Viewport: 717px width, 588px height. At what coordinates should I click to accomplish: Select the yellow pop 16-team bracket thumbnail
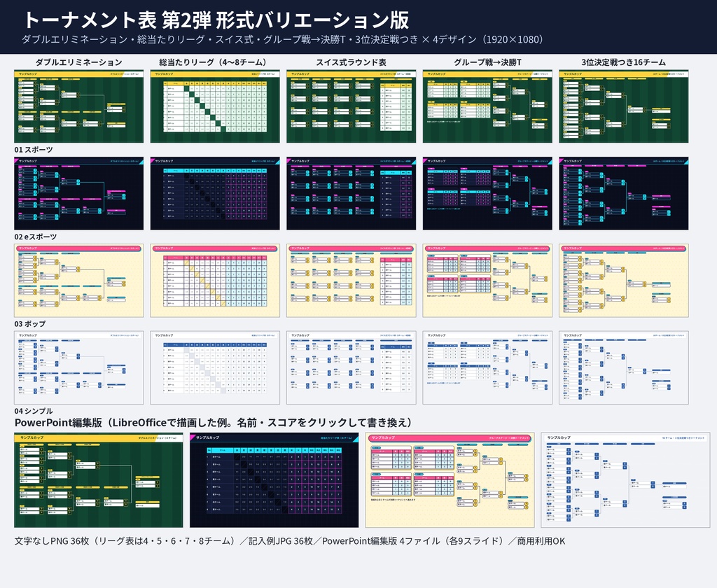[624, 280]
